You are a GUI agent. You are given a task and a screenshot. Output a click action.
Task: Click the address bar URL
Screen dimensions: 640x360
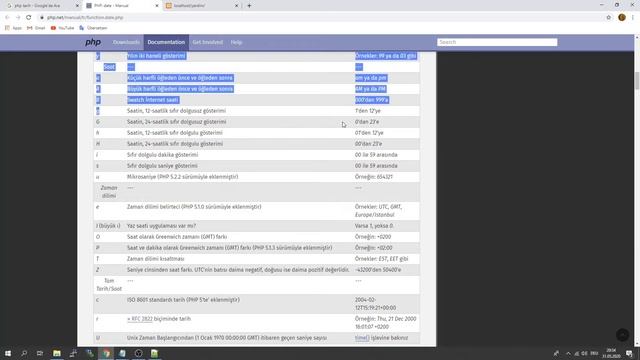[x=85, y=18]
